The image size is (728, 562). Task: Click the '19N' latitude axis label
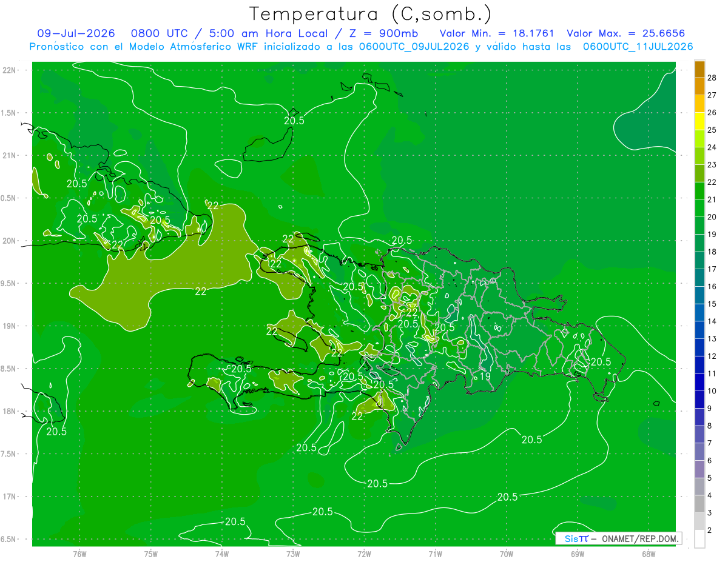[x=10, y=326]
